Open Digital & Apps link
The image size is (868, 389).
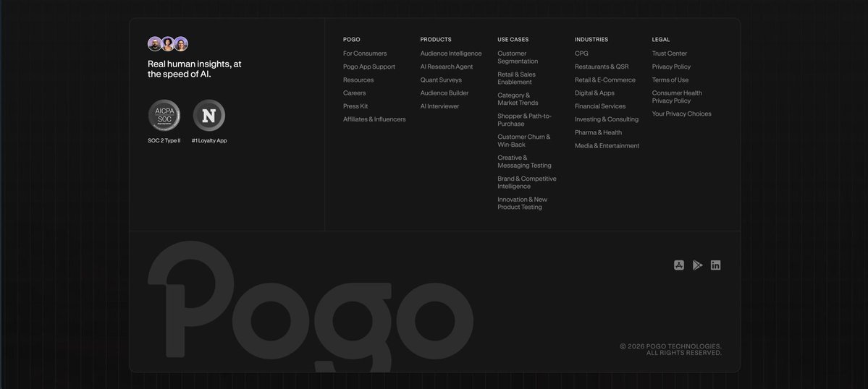point(594,93)
